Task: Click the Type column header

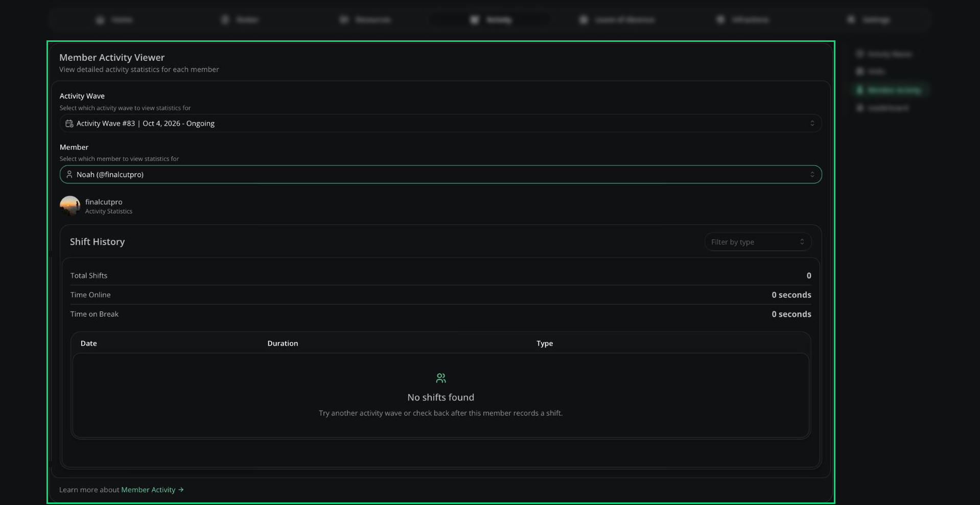Action: [x=545, y=343]
